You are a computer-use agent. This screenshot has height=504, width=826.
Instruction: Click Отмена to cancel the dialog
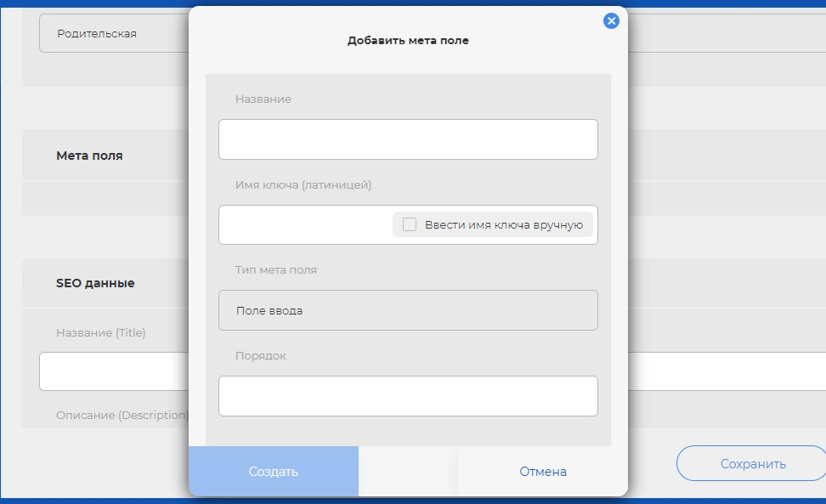pyautogui.click(x=542, y=472)
